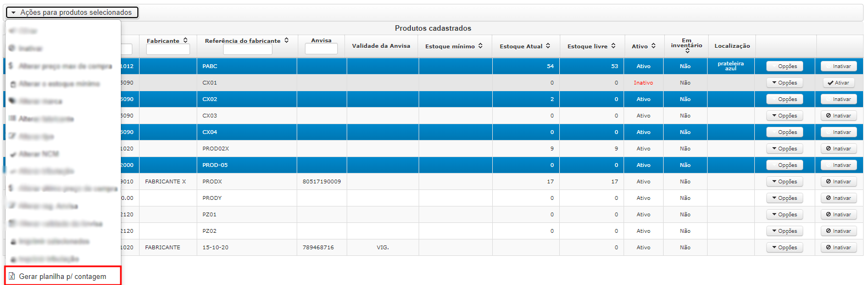868x285 pixels.
Task: Open Opções for row PZ01
Action: [x=784, y=214]
